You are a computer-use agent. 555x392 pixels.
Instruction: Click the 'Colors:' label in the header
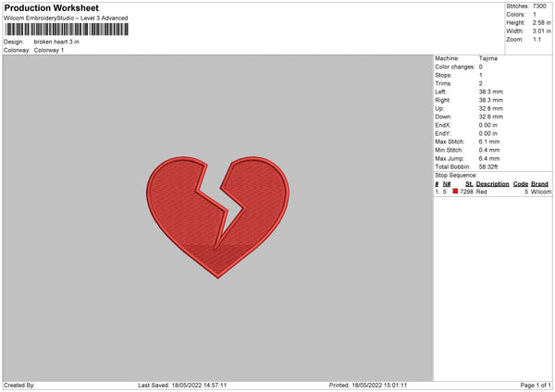(516, 15)
